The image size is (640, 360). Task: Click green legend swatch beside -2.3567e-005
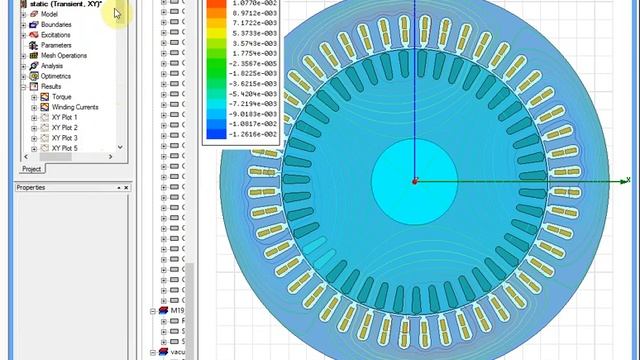point(216,63)
